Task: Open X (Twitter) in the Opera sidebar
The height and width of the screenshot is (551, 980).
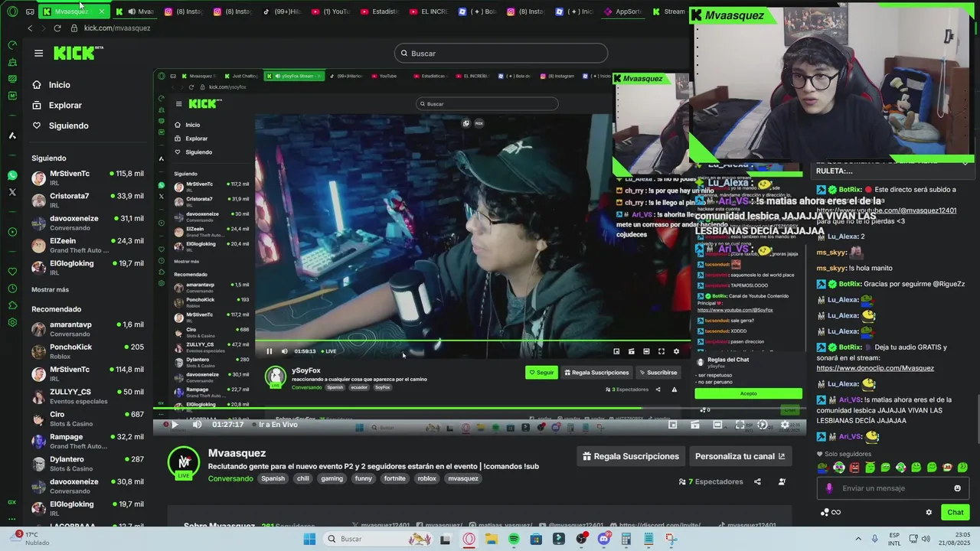Action: [12, 192]
